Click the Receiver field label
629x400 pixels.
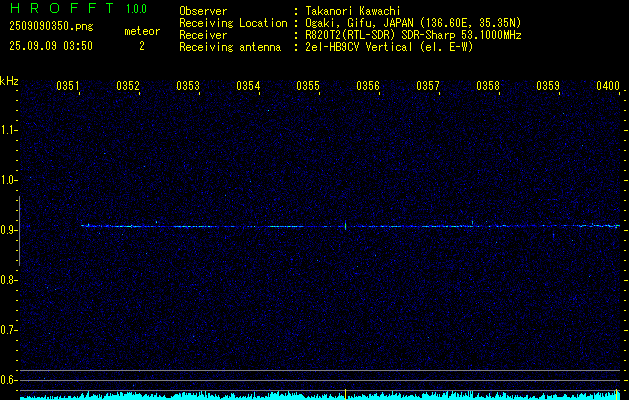tap(203, 35)
